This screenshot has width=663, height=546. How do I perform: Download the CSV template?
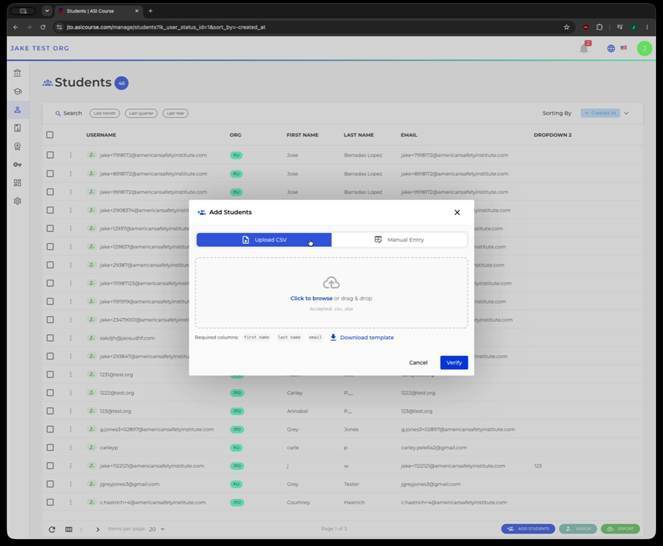[362, 337]
